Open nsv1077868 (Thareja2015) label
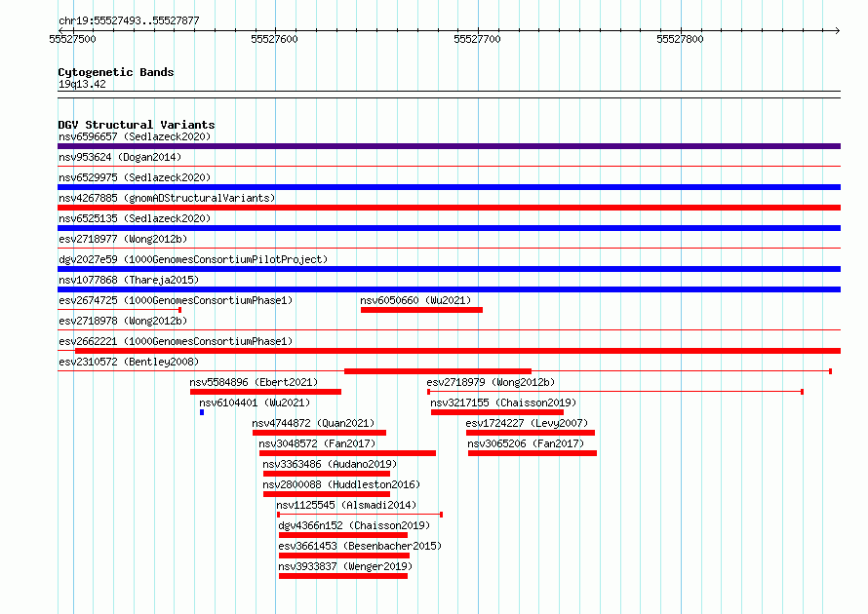The image size is (868, 614). pyautogui.click(x=129, y=280)
